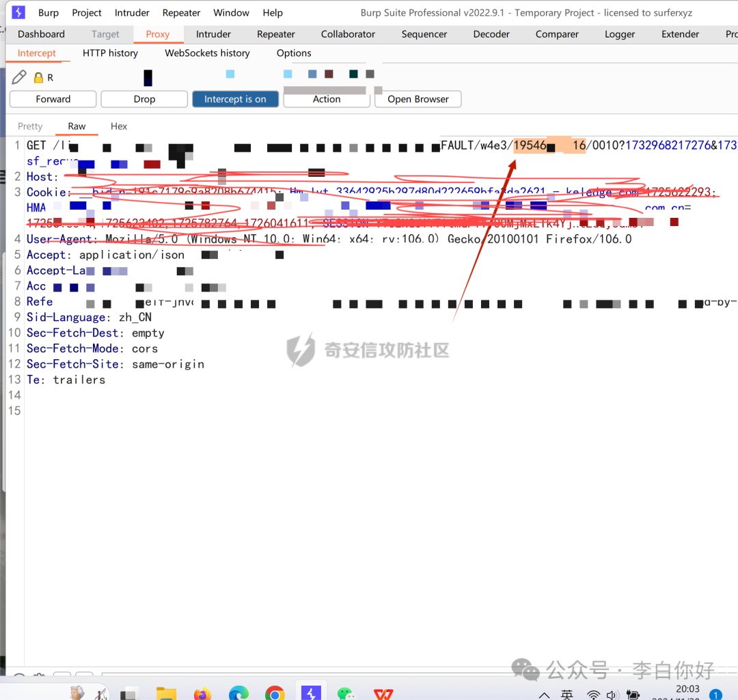Open the HTTP history sub-tab

(110, 53)
